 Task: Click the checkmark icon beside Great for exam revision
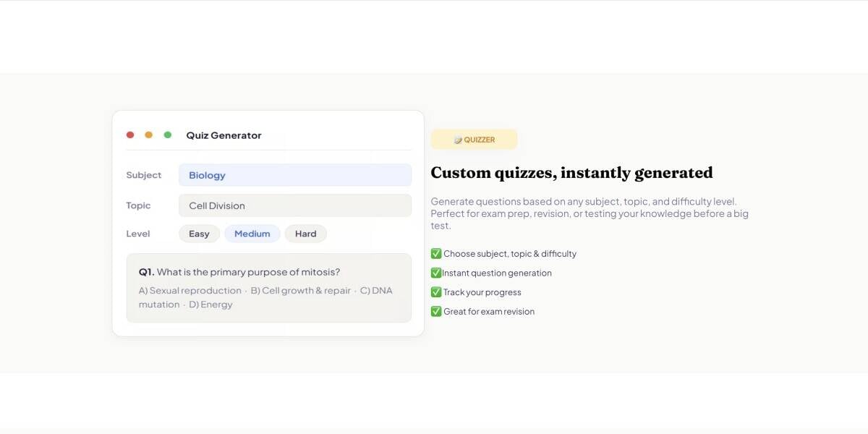(436, 312)
